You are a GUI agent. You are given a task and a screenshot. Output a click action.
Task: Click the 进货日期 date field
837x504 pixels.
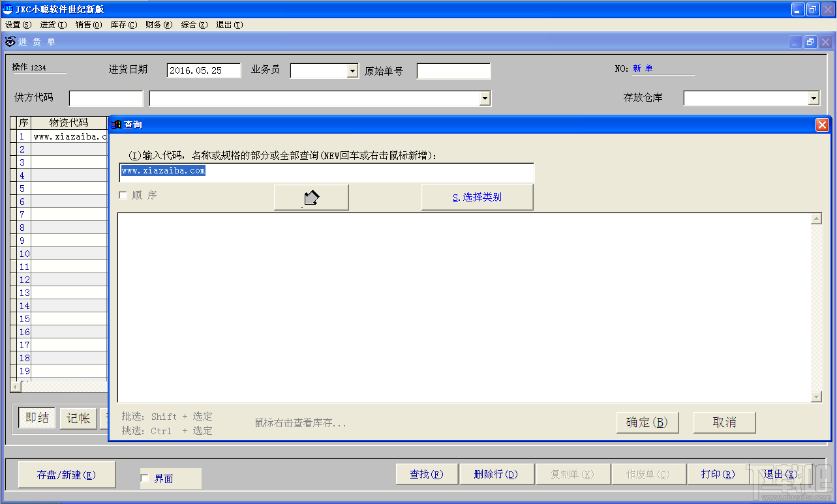click(204, 70)
